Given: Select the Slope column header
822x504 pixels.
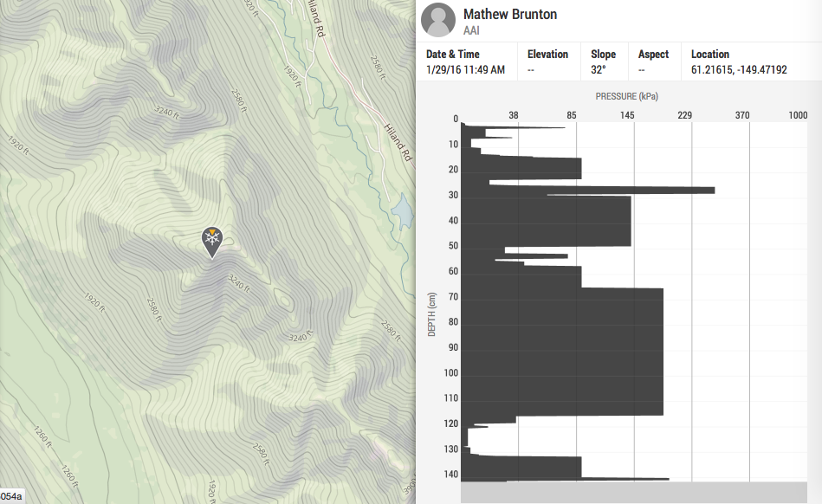Looking at the screenshot, I should [603, 54].
